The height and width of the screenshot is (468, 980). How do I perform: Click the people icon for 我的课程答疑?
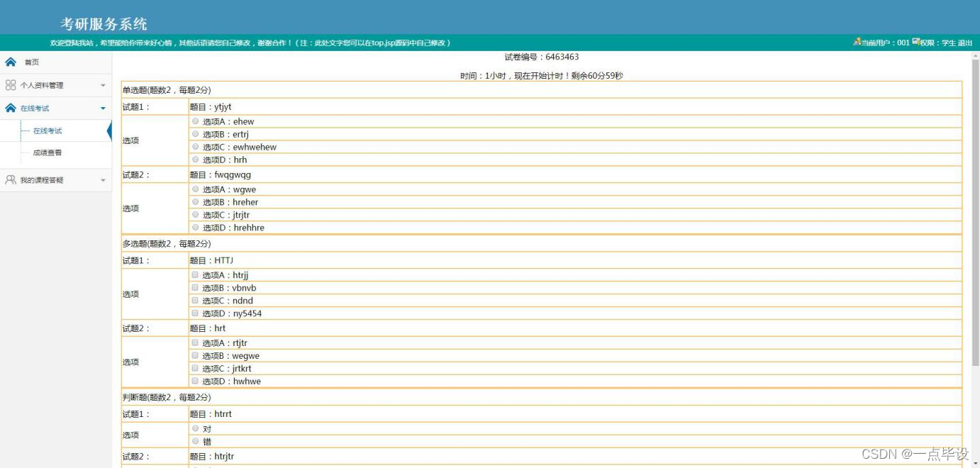point(11,180)
